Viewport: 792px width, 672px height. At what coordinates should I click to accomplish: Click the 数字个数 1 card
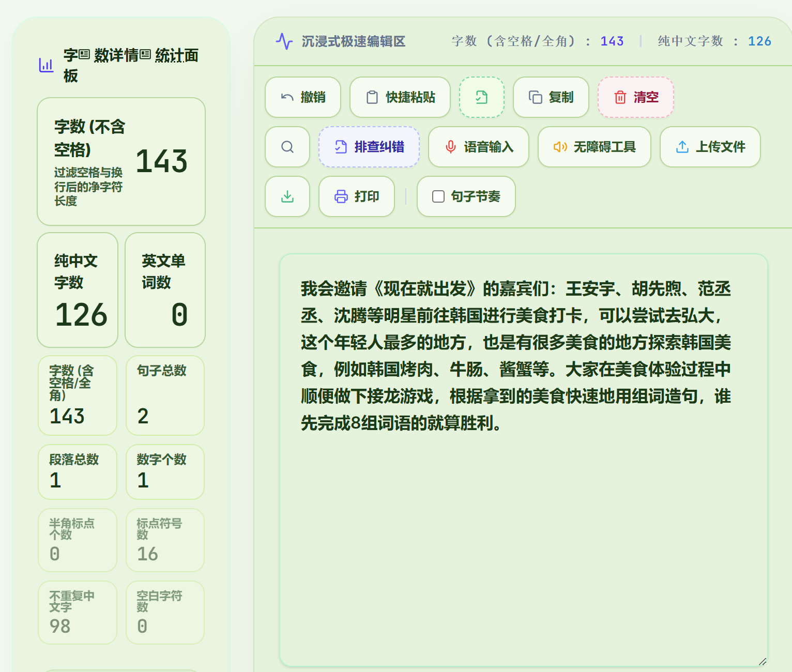pos(165,472)
